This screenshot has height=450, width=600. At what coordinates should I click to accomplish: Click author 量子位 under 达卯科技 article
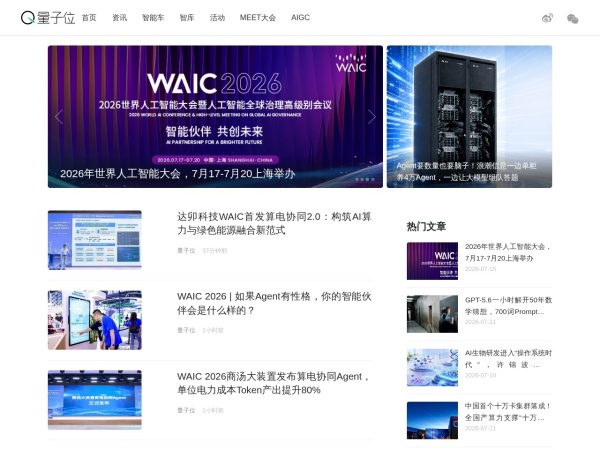pyautogui.click(x=186, y=251)
